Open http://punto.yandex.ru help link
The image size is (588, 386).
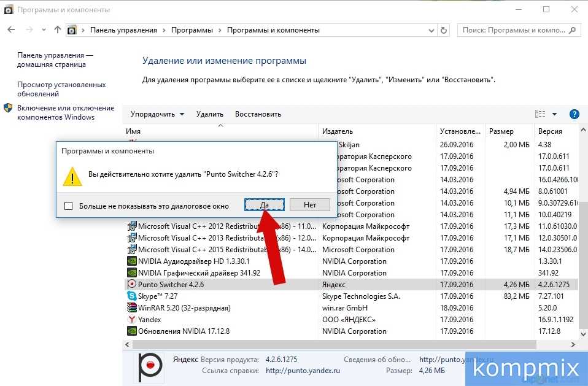pos(303,371)
